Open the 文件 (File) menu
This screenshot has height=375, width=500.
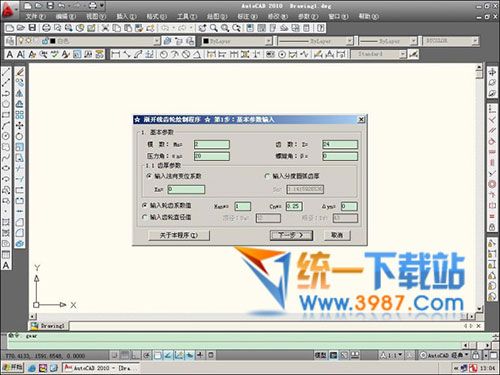click(x=36, y=16)
